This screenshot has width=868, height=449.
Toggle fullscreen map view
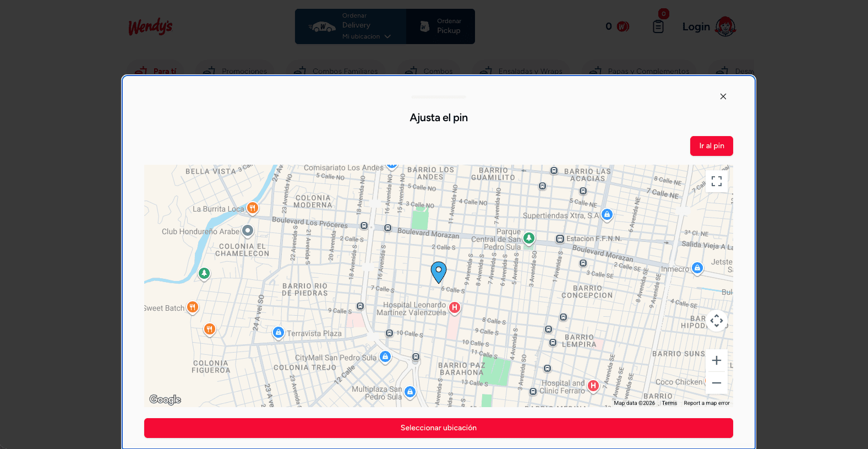click(x=716, y=181)
